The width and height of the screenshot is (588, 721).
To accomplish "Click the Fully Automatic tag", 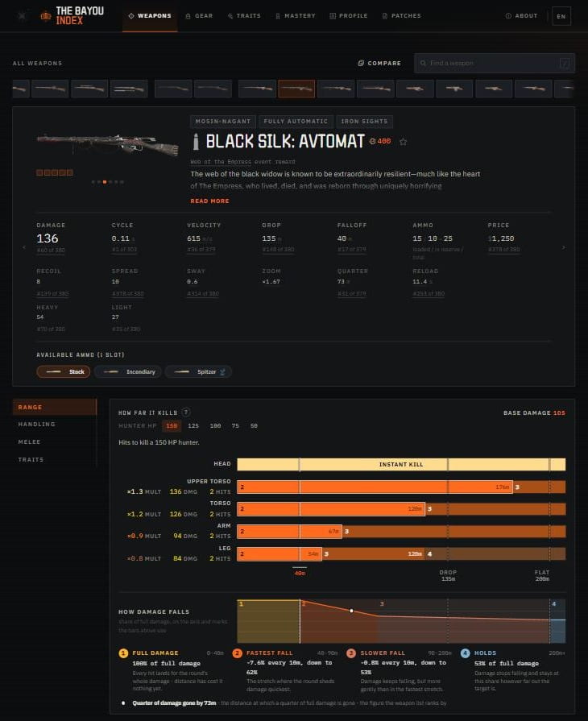I will (x=296, y=122).
